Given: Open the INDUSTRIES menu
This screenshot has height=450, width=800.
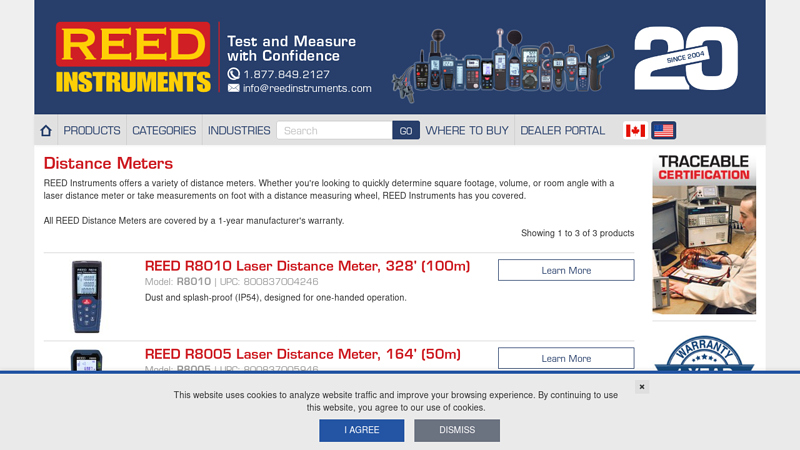Looking at the screenshot, I should 239,131.
